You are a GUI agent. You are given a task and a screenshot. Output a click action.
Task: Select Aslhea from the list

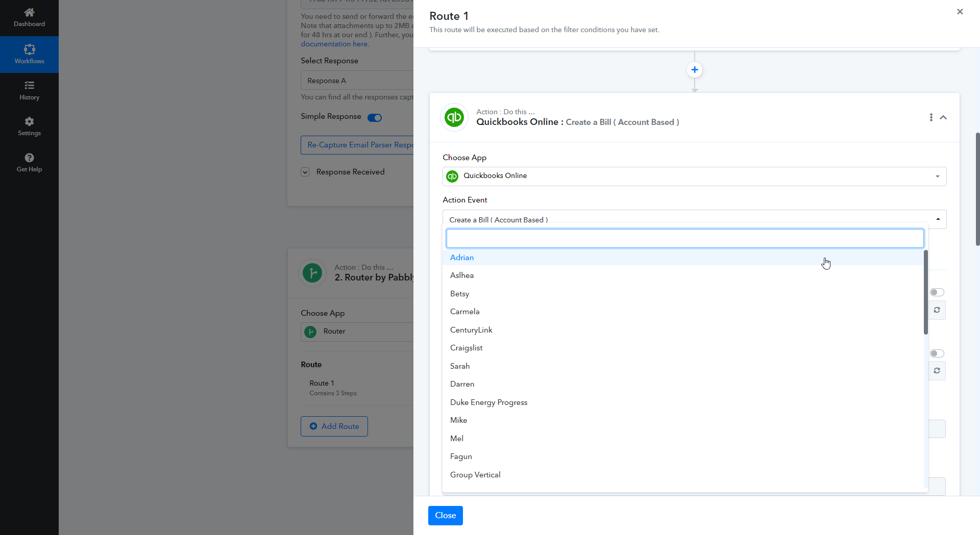click(683, 275)
